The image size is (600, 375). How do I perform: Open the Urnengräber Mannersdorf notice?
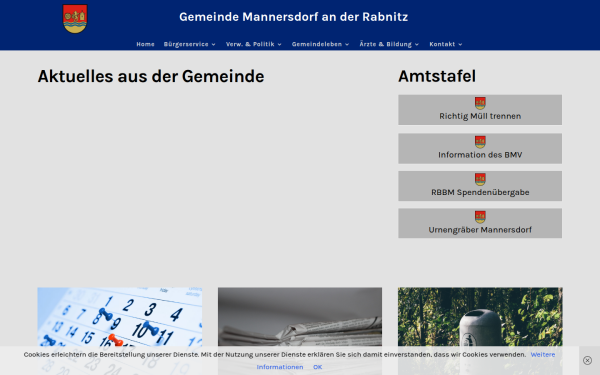click(x=480, y=223)
